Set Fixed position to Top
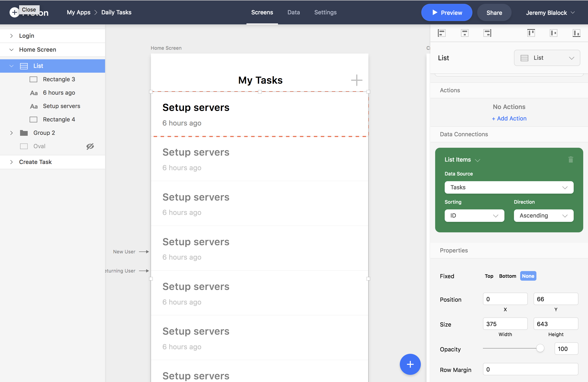 click(489, 276)
